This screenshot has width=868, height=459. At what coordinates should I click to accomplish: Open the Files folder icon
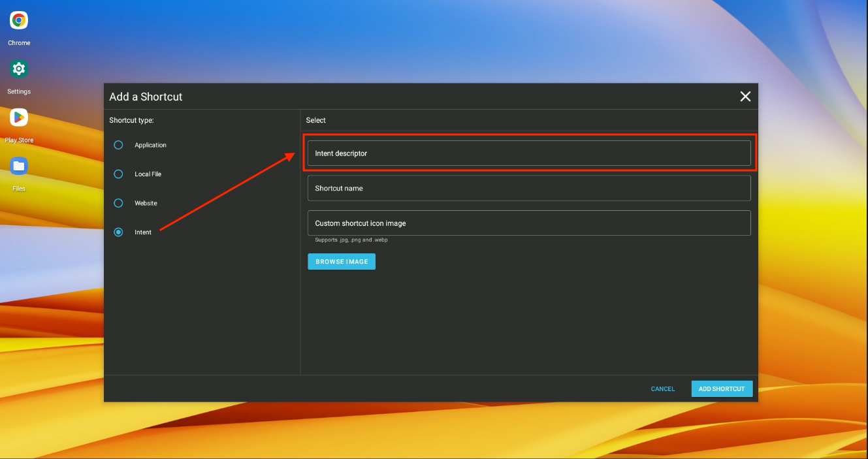19,166
